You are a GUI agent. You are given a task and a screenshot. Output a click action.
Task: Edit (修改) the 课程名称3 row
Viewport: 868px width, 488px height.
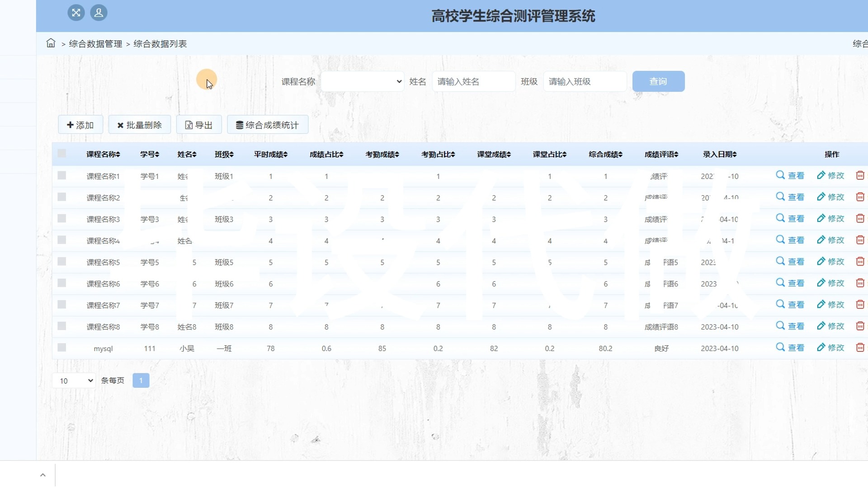[x=830, y=218]
